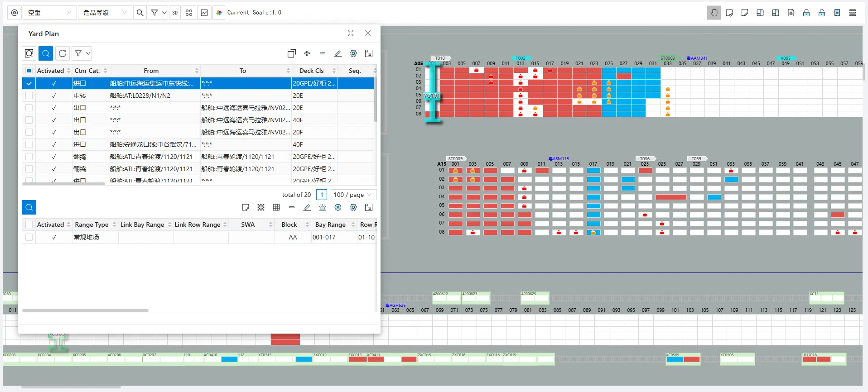Check the 常规堆场 row checkbox

(29, 237)
